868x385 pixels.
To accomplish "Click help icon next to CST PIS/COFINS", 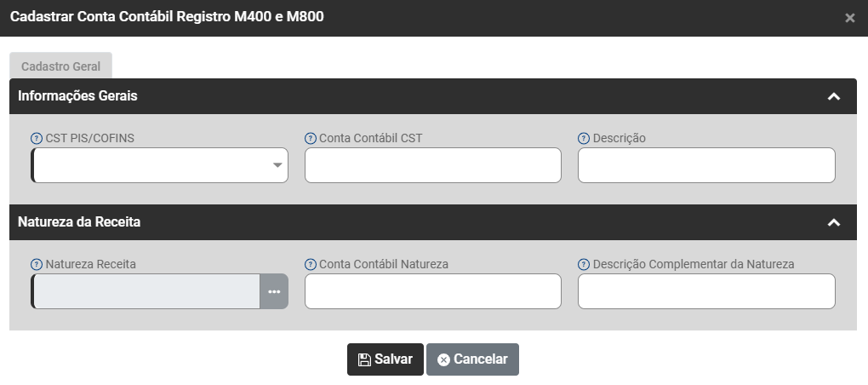I will coord(37,138).
